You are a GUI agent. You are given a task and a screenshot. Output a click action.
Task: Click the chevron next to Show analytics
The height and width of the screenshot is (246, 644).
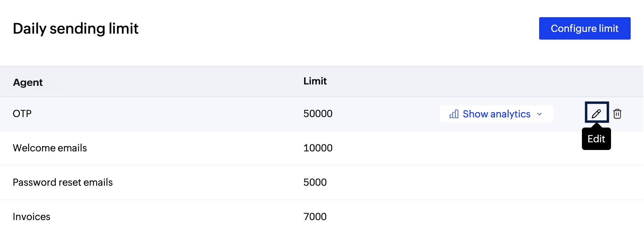tap(539, 114)
